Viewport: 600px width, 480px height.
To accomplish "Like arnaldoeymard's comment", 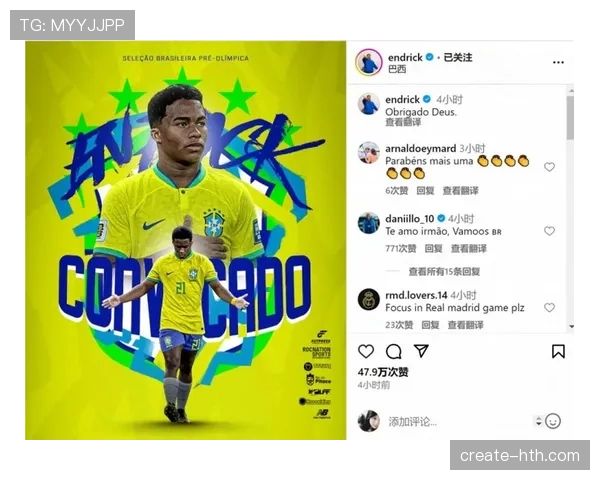I will tap(549, 167).
